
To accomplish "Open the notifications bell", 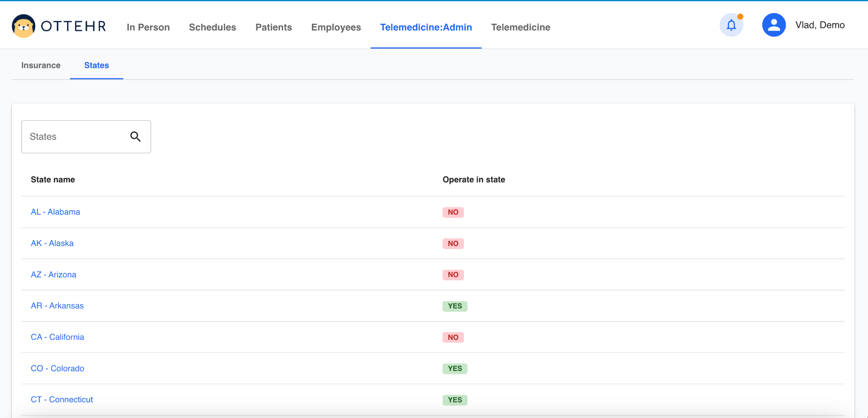I will pos(731,25).
